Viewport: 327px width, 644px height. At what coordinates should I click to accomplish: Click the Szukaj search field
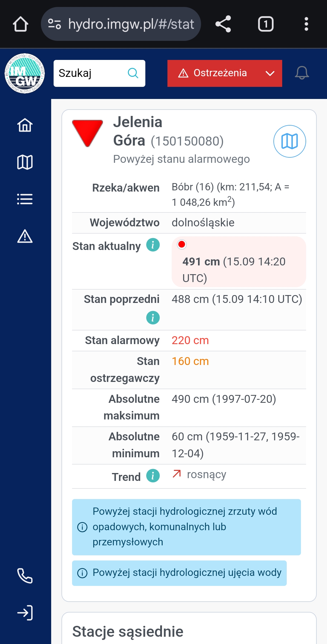91,73
